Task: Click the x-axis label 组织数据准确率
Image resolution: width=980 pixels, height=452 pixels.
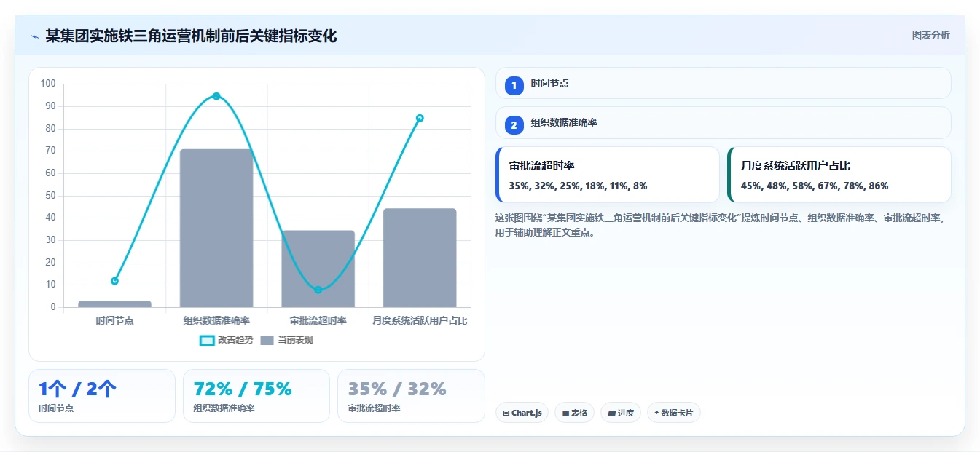Action: tap(216, 320)
